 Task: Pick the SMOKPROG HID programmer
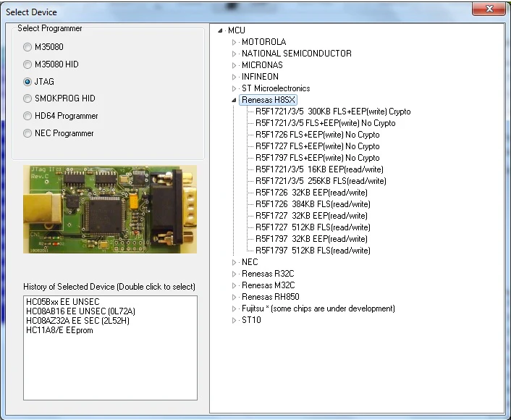tap(28, 98)
